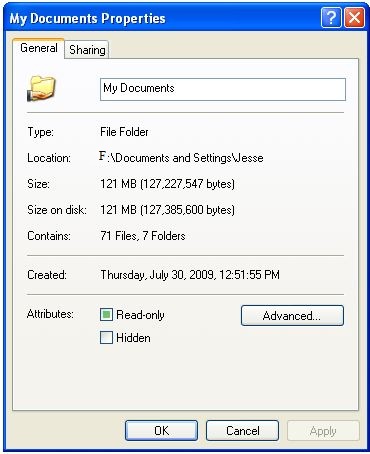Click the question mark Help icon
This screenshot has height=454, width=370.
(x=331, y=18)
